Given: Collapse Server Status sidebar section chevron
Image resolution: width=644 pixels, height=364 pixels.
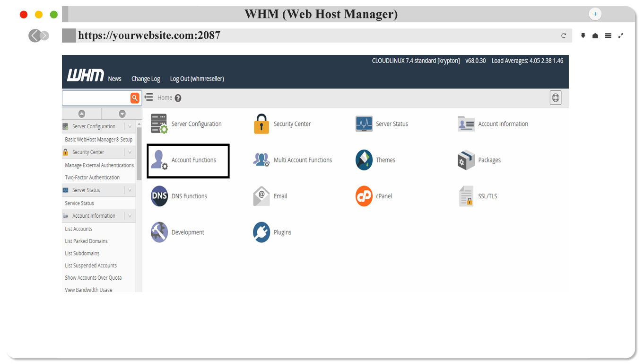Looking at the screenshot, I should click(x=130, y=190).
